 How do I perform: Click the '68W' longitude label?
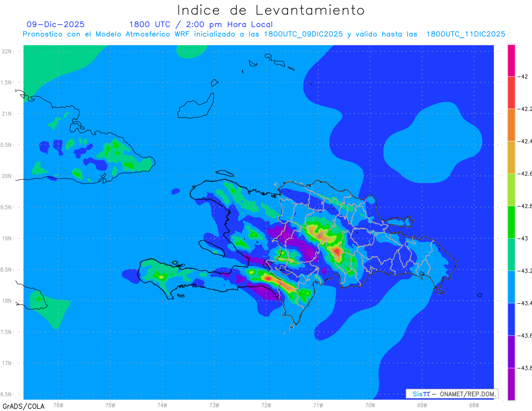(474, 405)
